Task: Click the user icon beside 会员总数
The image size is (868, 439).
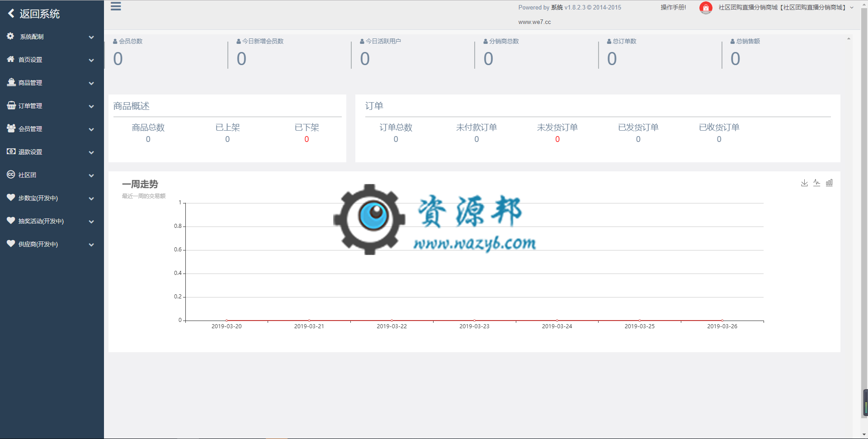Action: (x=115, y=41)
